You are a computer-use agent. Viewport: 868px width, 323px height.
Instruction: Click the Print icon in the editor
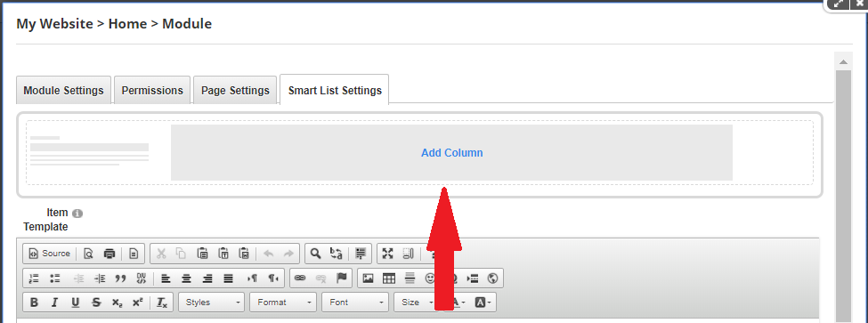[x=110, y=254]
